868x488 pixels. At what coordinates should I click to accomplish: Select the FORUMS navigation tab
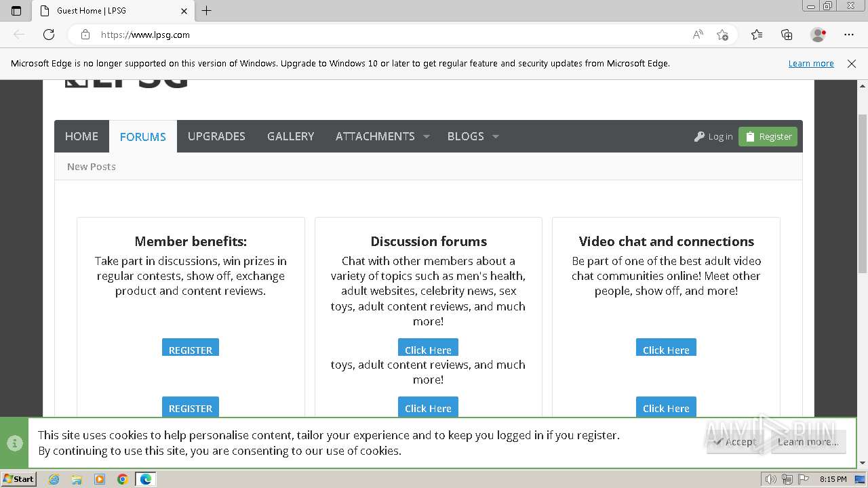143,136
